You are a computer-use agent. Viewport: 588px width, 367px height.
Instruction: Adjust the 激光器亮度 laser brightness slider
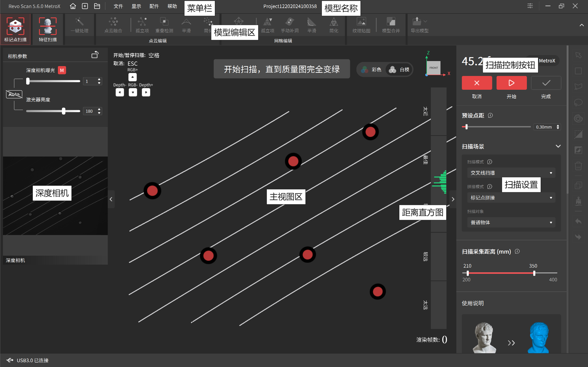tap(53, 111)
